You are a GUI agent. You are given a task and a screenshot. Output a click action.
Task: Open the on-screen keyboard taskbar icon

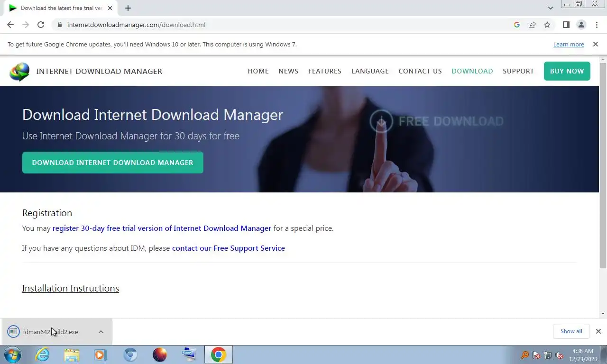click(189, 355)
